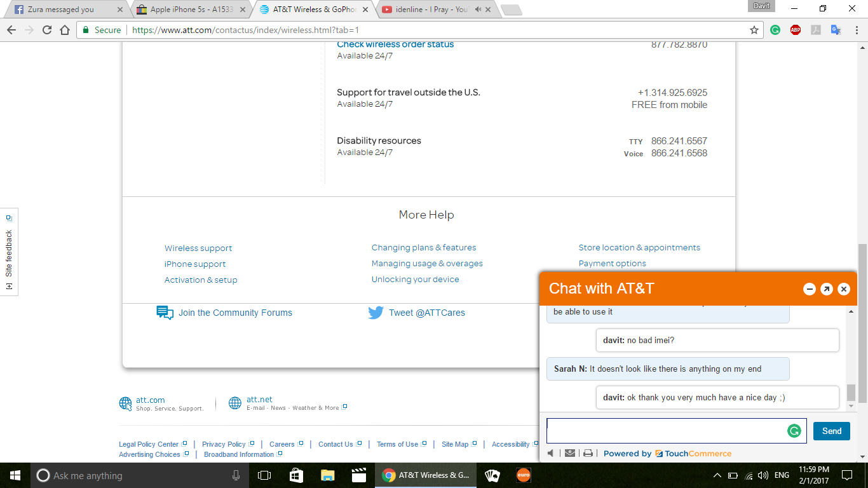
Task: Click the att.com globe icon
Action: [126, 403]
